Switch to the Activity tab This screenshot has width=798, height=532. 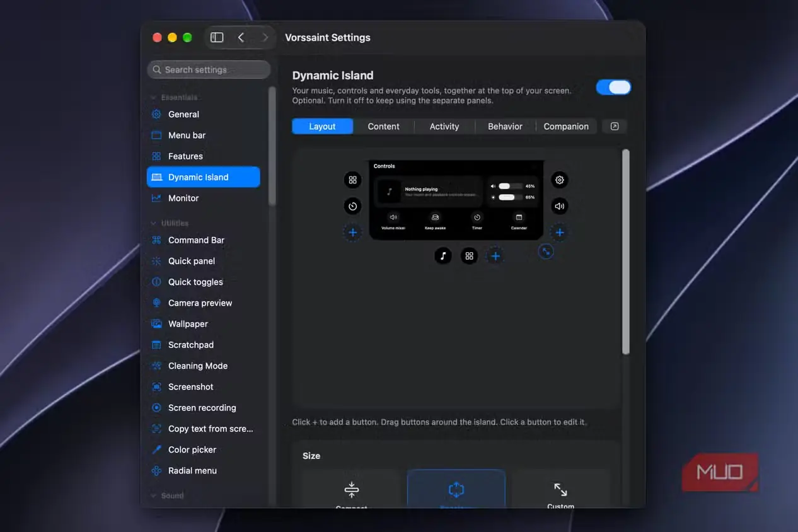pyautogui.click(x=444, y=126)
